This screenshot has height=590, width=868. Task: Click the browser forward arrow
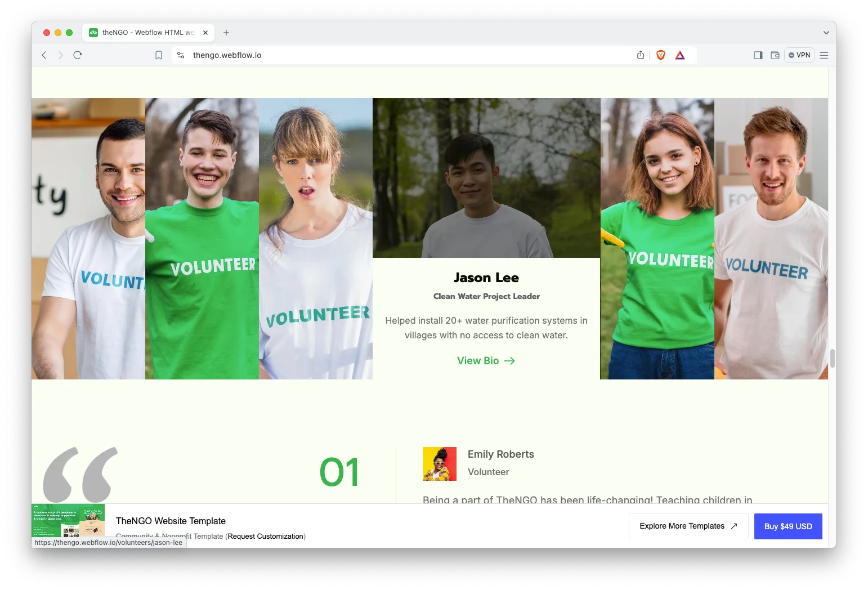click(x=61, y=55)
